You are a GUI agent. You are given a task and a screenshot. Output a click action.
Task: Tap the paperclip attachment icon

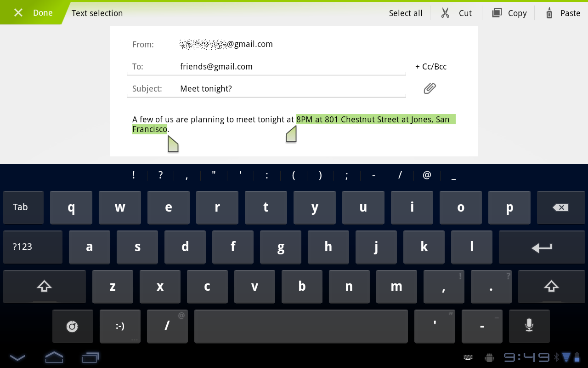coord(430,88)
